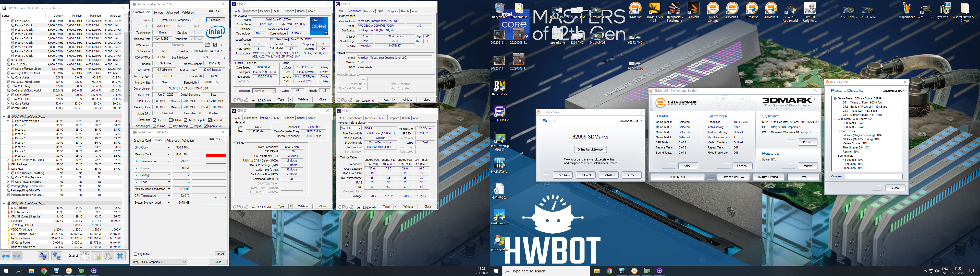The image size is (980, 276).
Task: Start HWiNFO logging with sheet-plus icon
Action: 97,256
